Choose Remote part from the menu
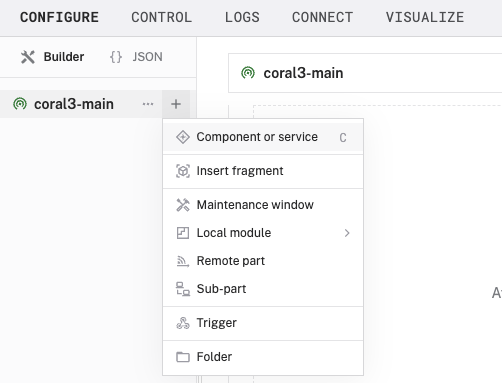Viewport: 502px width, 383px height. (x=263, y=261)
